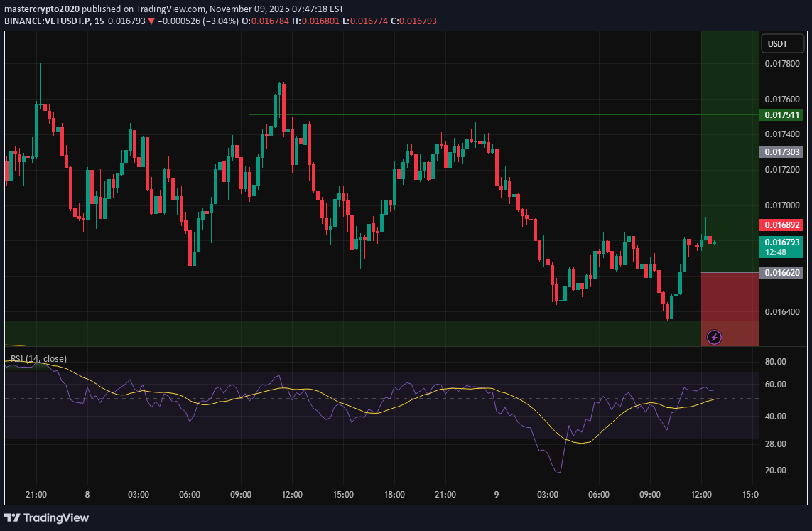Click the 80.00 level on RSI scale

pos(775,362)
